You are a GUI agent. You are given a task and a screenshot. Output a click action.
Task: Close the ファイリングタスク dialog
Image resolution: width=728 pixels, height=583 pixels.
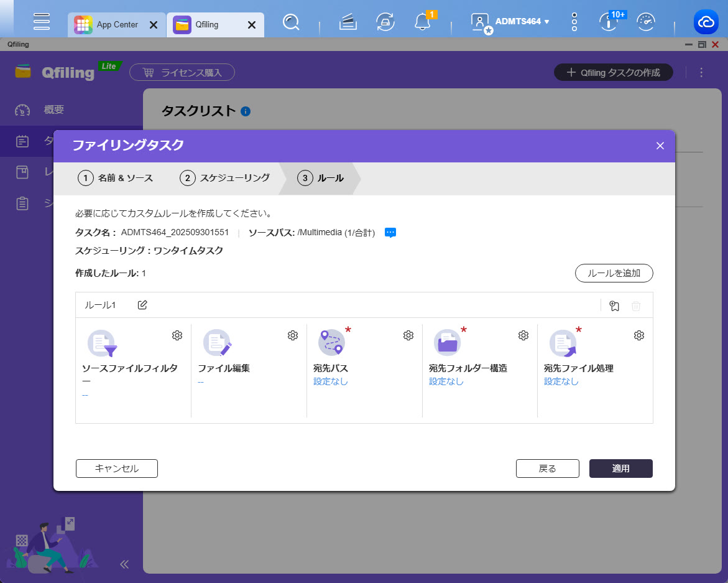click(x=660, y=146)
